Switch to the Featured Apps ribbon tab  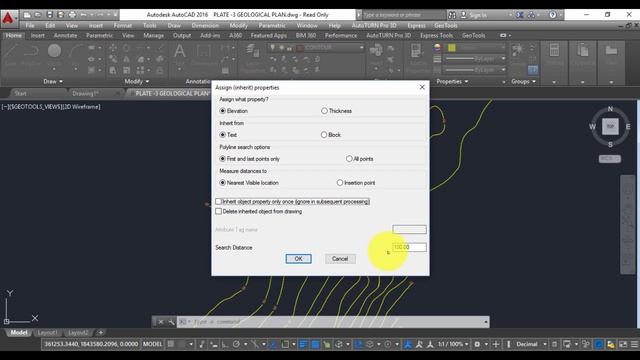click(x=269, y=36)
